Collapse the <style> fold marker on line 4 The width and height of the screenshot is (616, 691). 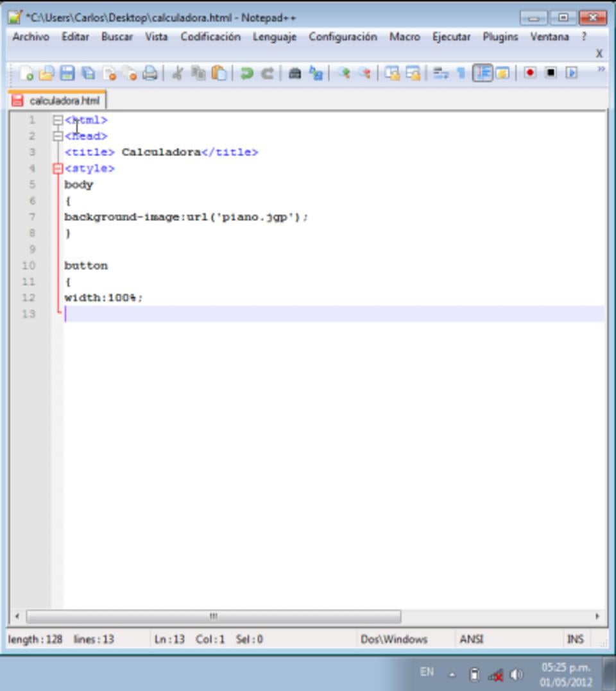coord(58,168)
